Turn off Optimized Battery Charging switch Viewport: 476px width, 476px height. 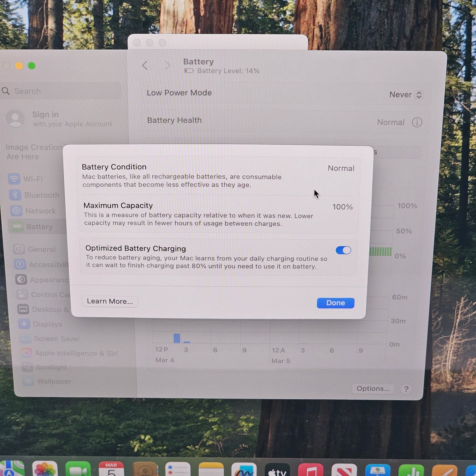tap(343, 250)
